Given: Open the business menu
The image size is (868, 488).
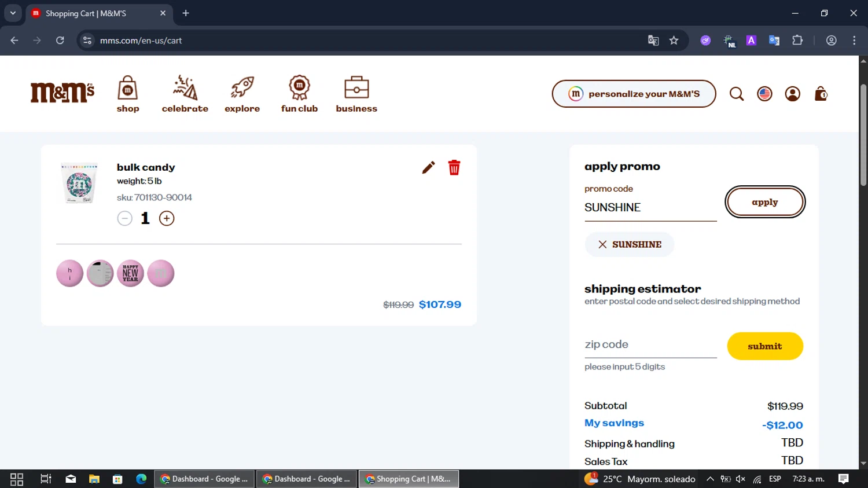Looking at the screenshot, I should pyautogui.click(x=356, y=94).
